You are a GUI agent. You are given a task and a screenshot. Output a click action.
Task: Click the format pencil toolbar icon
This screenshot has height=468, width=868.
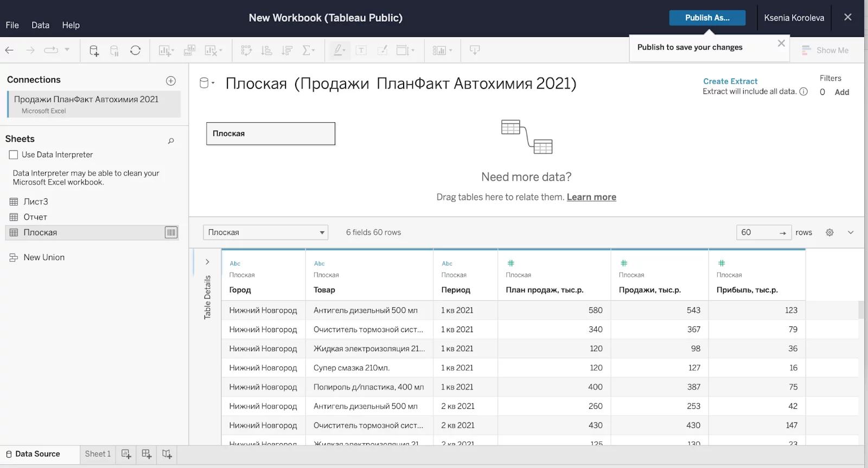tap(382, 50)
